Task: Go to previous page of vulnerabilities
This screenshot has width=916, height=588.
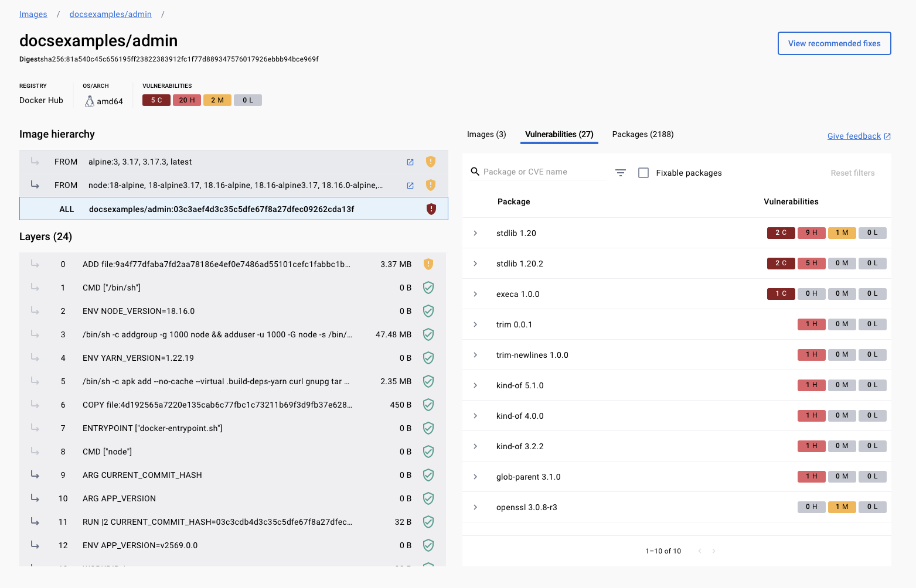Action: point(700,551)
